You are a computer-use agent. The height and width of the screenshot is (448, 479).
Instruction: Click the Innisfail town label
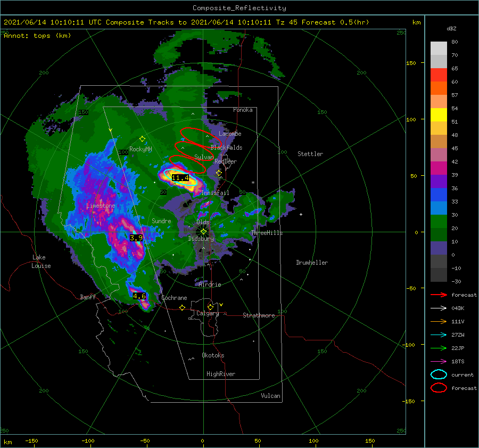click(x=215, y=193)
